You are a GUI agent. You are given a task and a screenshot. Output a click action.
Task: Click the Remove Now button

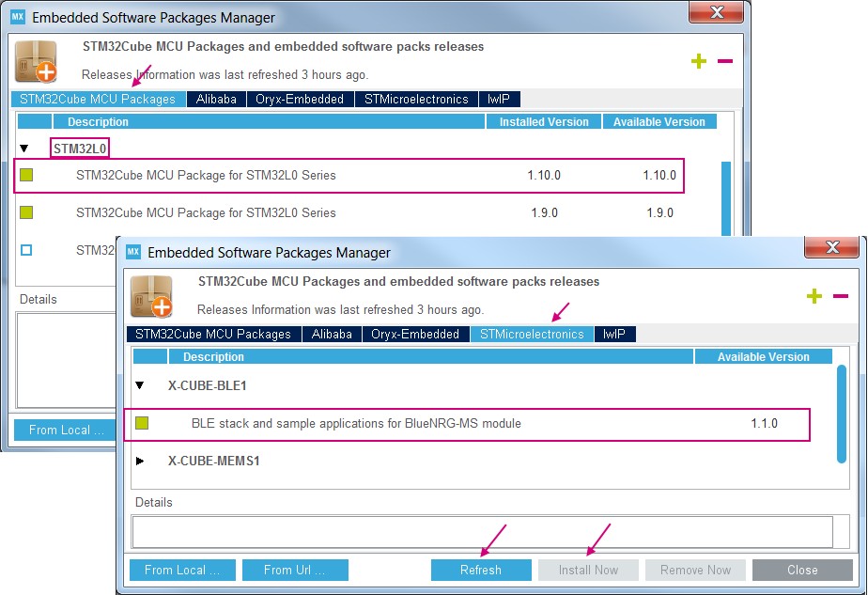pyautogui.click(x=695, y=570)
